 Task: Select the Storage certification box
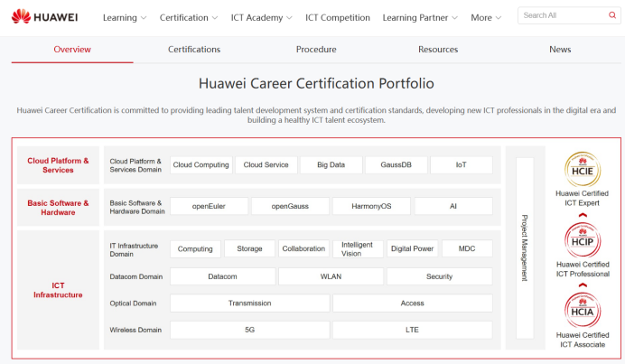pyautogui.click(x=249, y=248)
